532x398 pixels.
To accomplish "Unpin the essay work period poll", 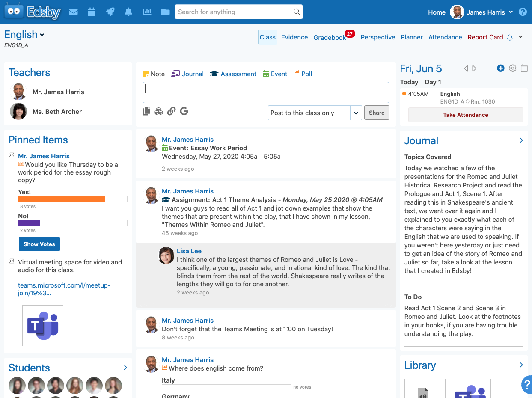I will [12, 156].
